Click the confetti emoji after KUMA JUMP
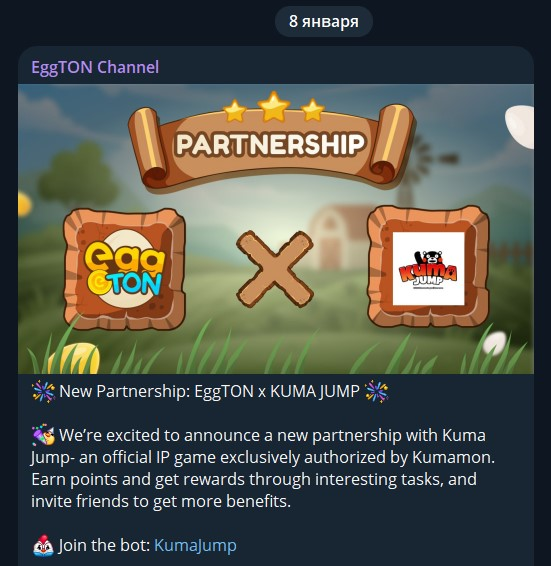The height and width of the screenshot is (566, 551). click(376, 392)
